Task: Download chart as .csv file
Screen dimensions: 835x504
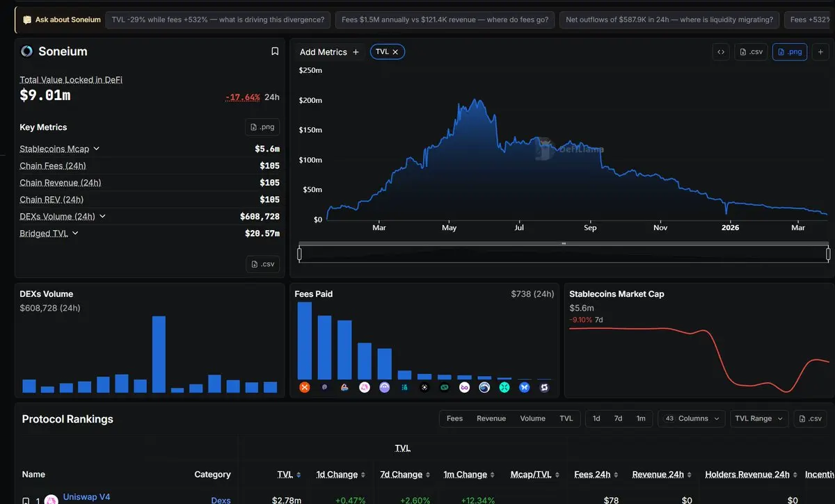Action: [751, 52]
